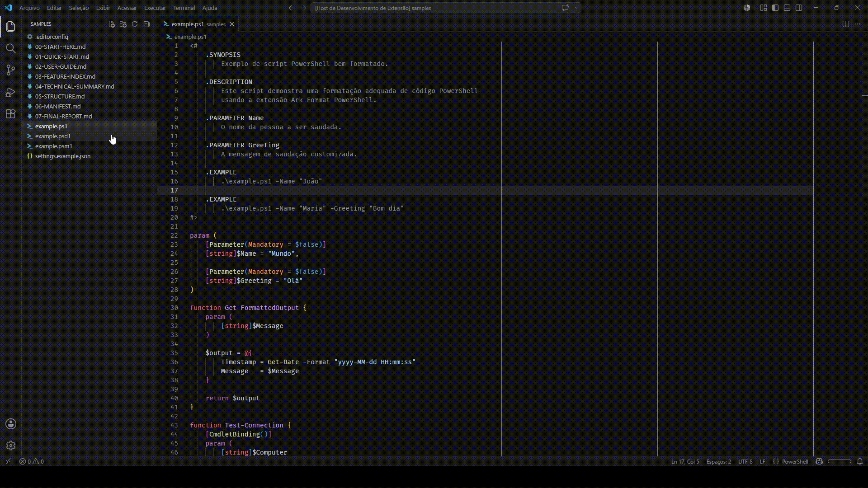Change end of line via LF indicator

762,461
